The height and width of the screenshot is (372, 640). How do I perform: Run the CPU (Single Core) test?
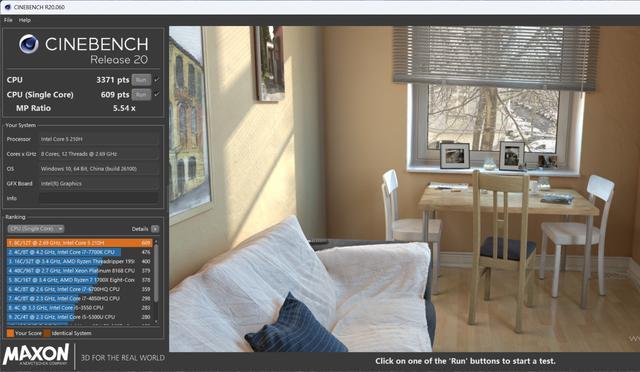(141, 94)
